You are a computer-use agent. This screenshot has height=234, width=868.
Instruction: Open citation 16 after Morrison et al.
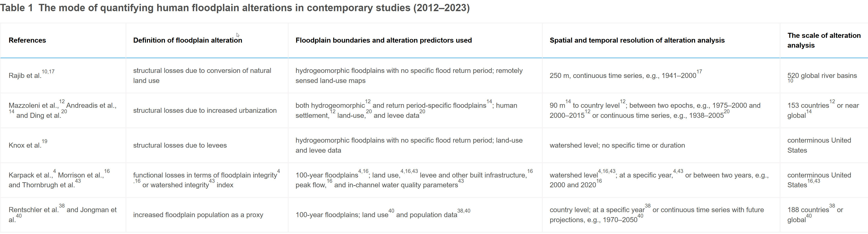pos(107,171)
